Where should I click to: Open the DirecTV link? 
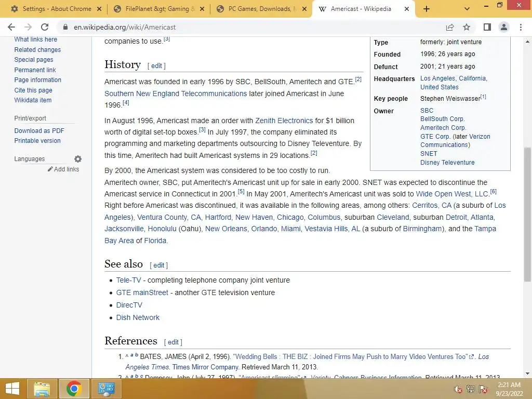tap(129, 305)
